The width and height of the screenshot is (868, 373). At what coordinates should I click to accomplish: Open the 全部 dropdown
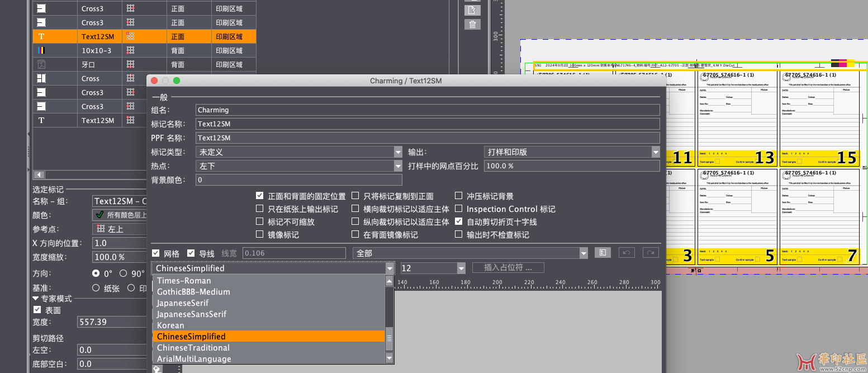point(471,253)
